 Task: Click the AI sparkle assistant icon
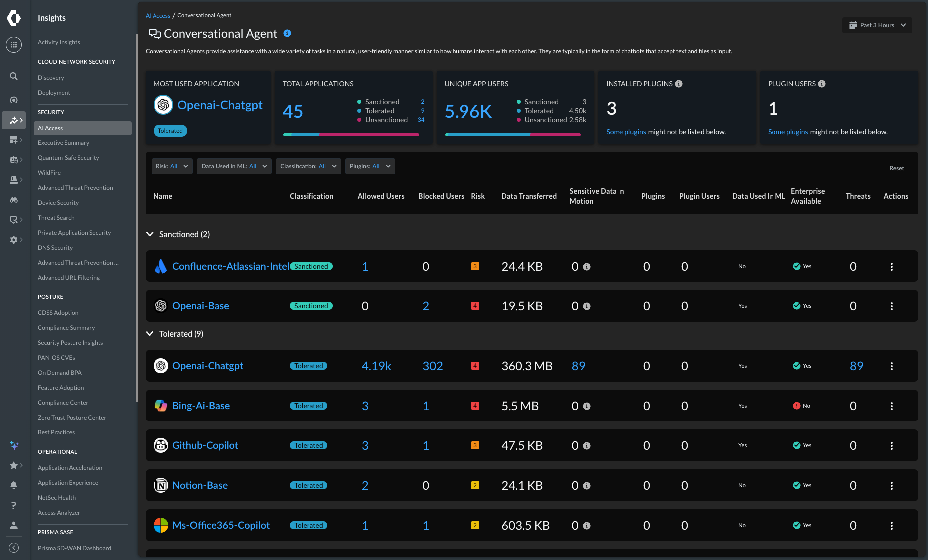[x=14, y=445]
